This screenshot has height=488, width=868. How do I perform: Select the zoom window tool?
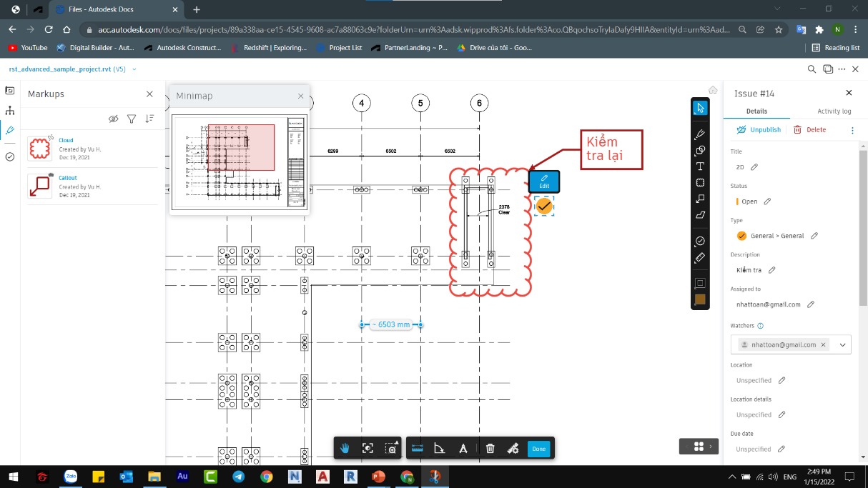coord(390,449)
